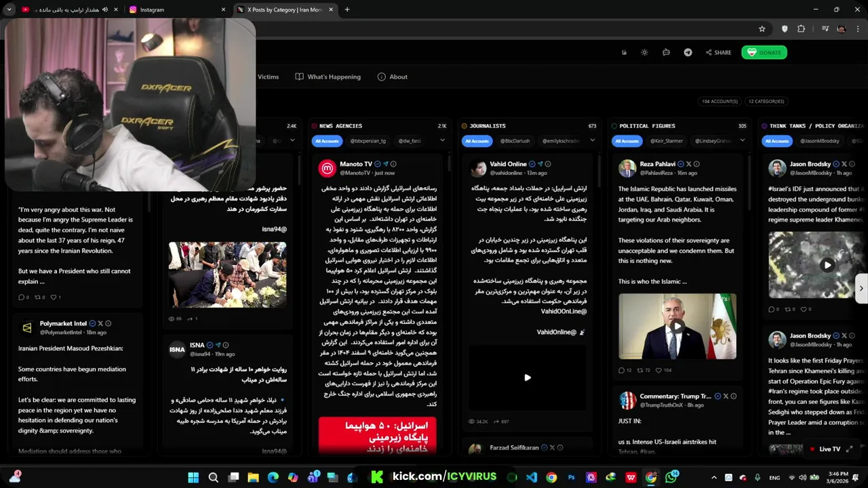Expand the Journalists account filter chevron
868x488 pixels.
click(592, 140)
